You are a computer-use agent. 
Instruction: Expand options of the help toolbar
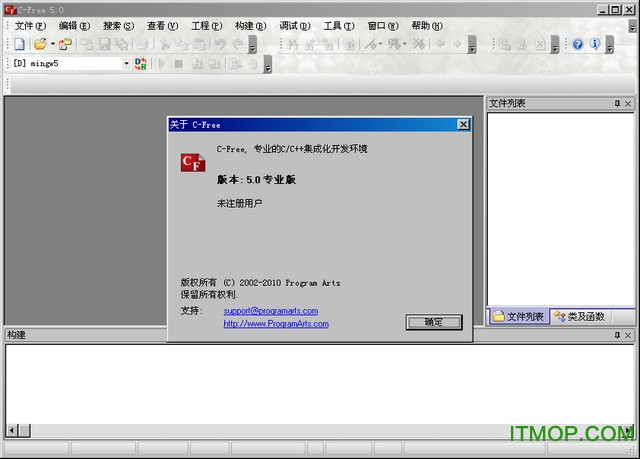(x=609, y=44)
